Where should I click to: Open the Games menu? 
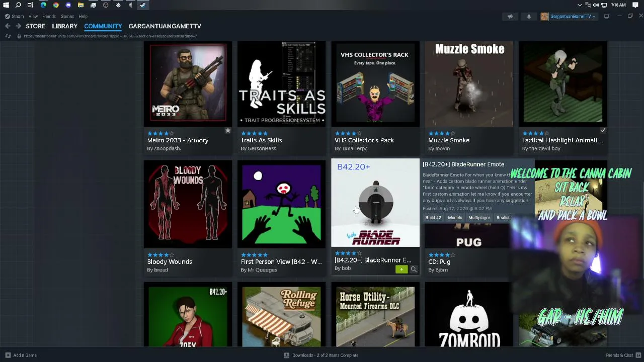click(67, 17)
